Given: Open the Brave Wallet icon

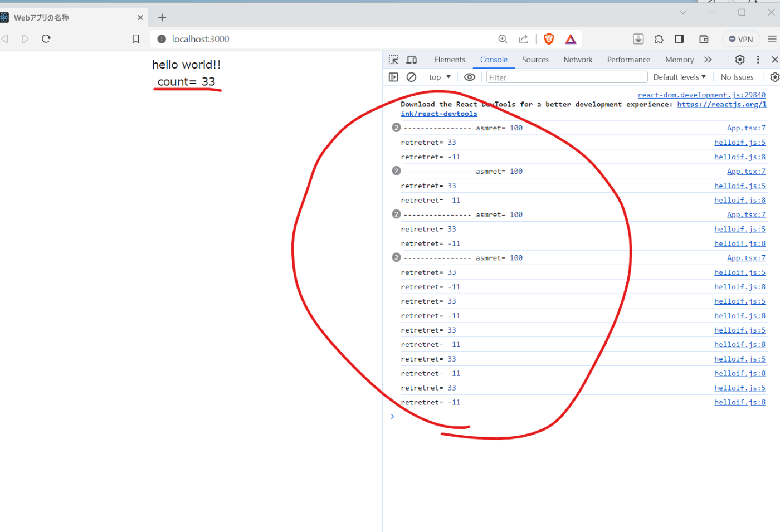Looking at the screenshot, I should point(704,39).
